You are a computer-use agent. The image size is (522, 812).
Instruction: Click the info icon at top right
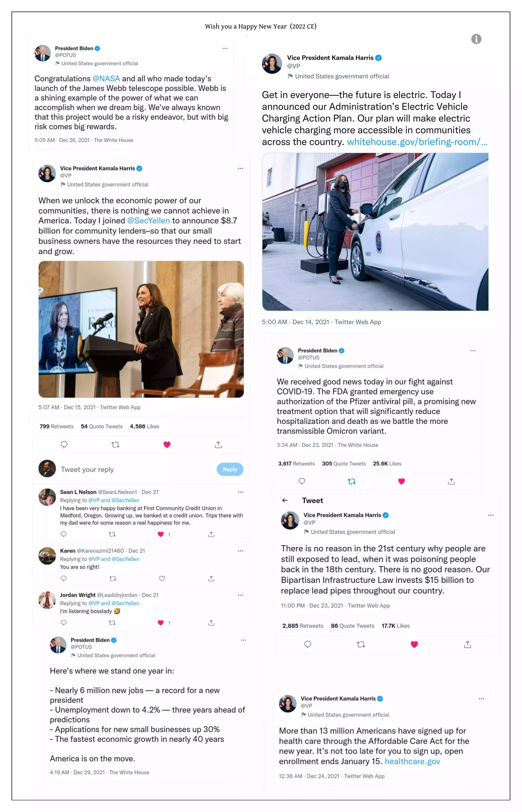[476, 39]
